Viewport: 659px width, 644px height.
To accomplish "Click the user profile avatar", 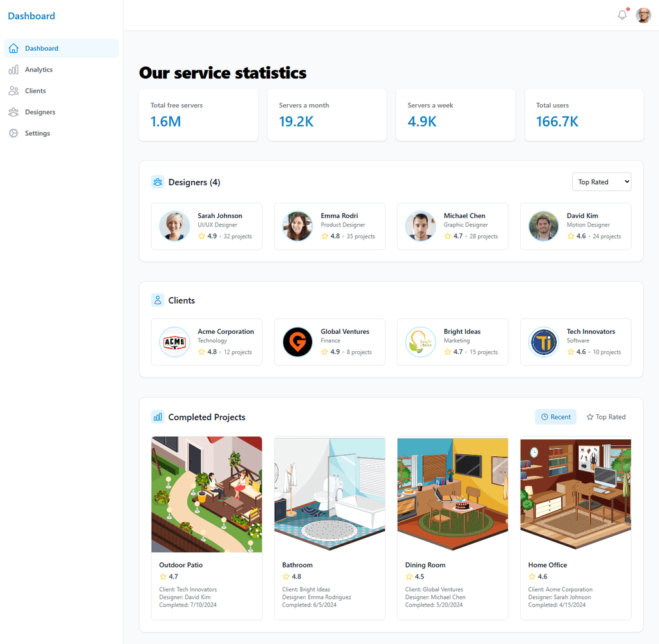I will pos(643,15).
